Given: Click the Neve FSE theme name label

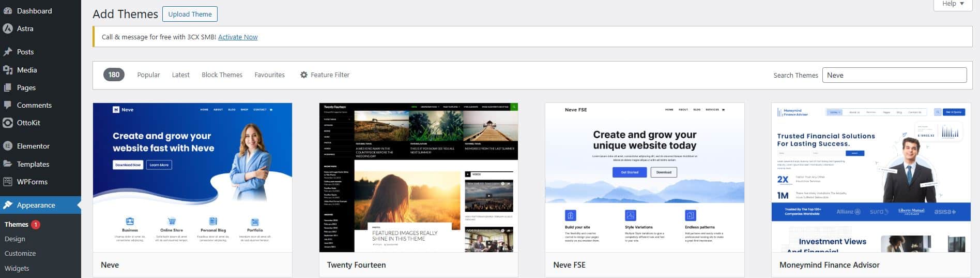Looking at the screenshot, I should click(569, 265).
